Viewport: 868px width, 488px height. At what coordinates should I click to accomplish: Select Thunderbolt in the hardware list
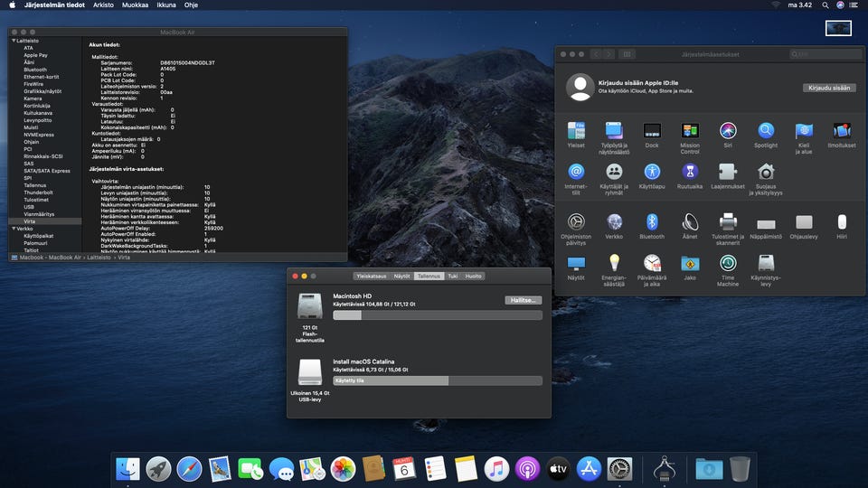pyautogui.click(x=38, y=192)
